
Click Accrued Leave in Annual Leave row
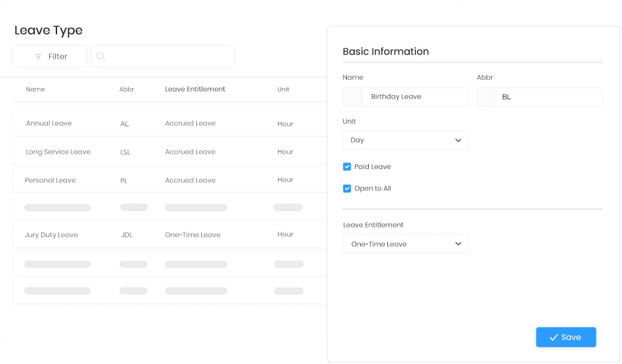pyautogui.click(x=191, y=123)
